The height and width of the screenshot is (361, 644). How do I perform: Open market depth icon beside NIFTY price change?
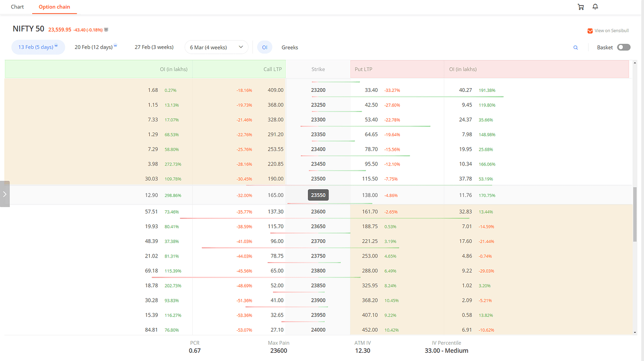[105, 29]
